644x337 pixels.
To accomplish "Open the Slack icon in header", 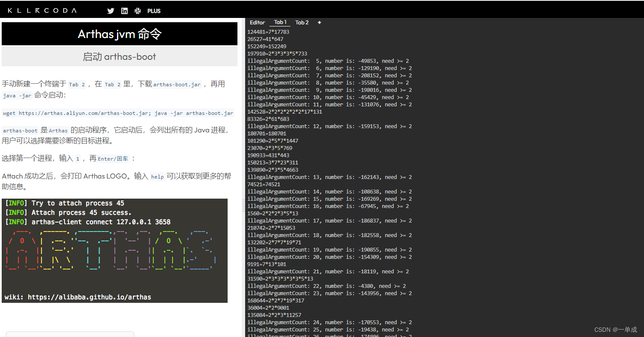I will point(138,11).
